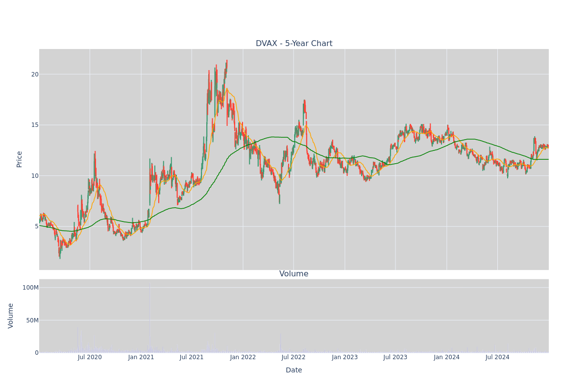Click the price spike near 17 after Jul 2022
Screen dimensions: 588x392
pyautogui.click(x=304, y=105)
